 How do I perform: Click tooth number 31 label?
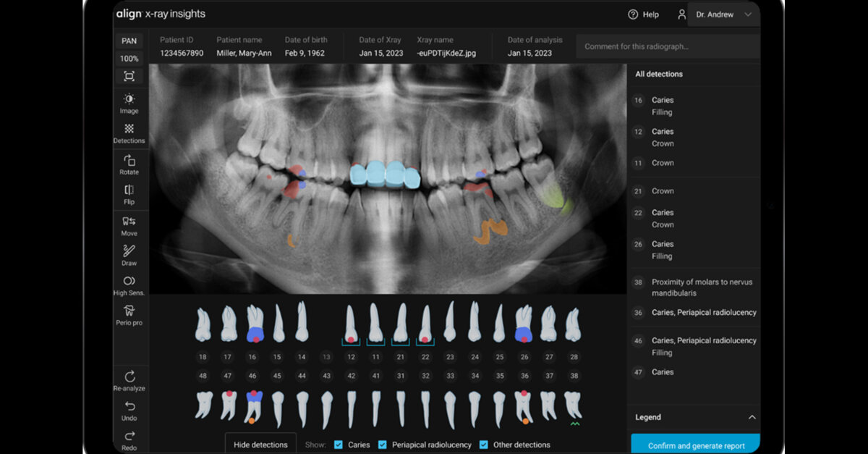tap(401, 376)
